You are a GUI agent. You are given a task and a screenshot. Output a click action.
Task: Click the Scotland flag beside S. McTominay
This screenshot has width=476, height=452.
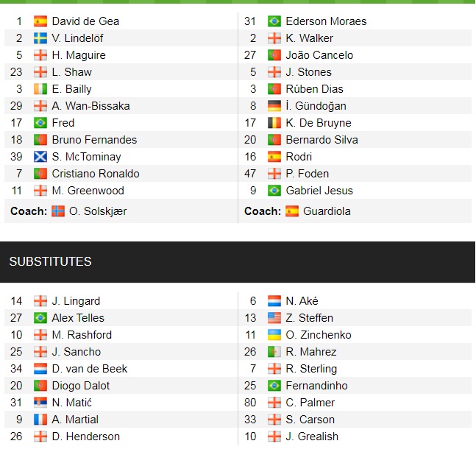[x=40, y=157]
